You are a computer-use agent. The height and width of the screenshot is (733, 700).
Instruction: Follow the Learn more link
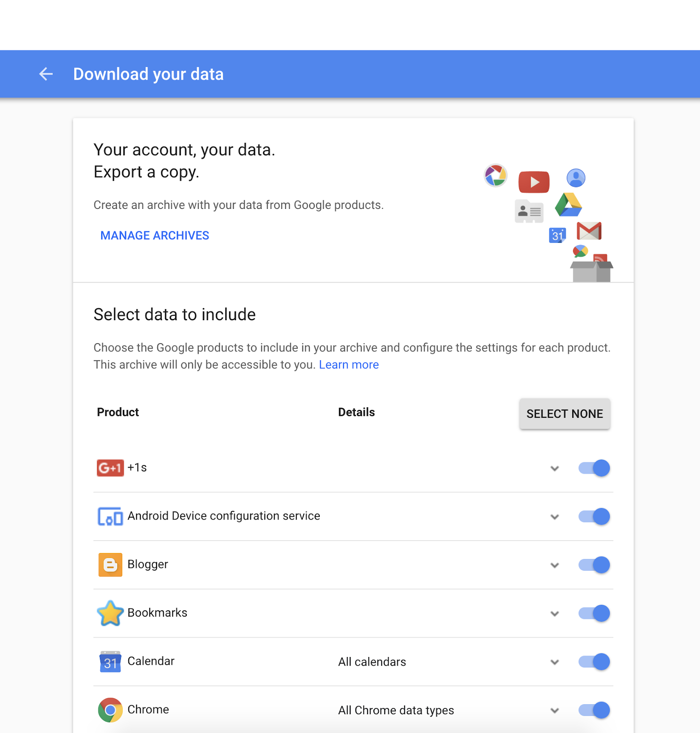(349, 365)
